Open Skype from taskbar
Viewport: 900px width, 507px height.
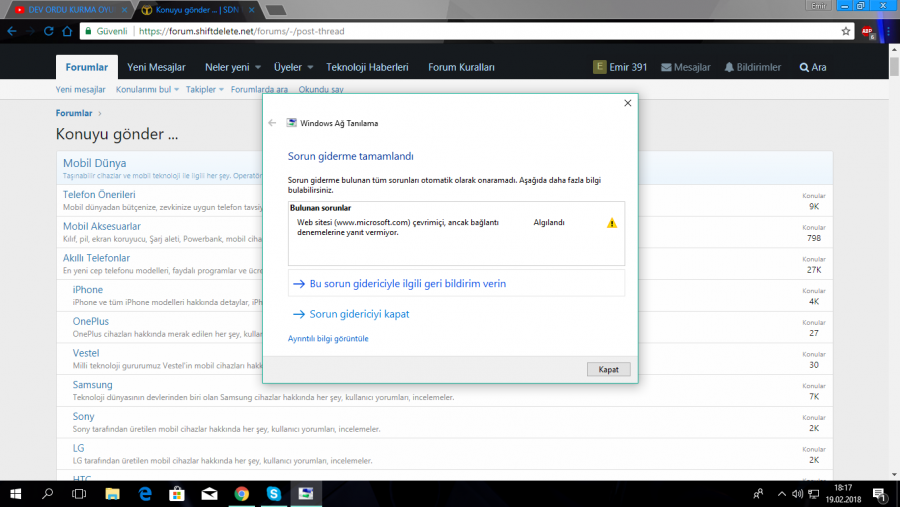click(x=274, y=494)
